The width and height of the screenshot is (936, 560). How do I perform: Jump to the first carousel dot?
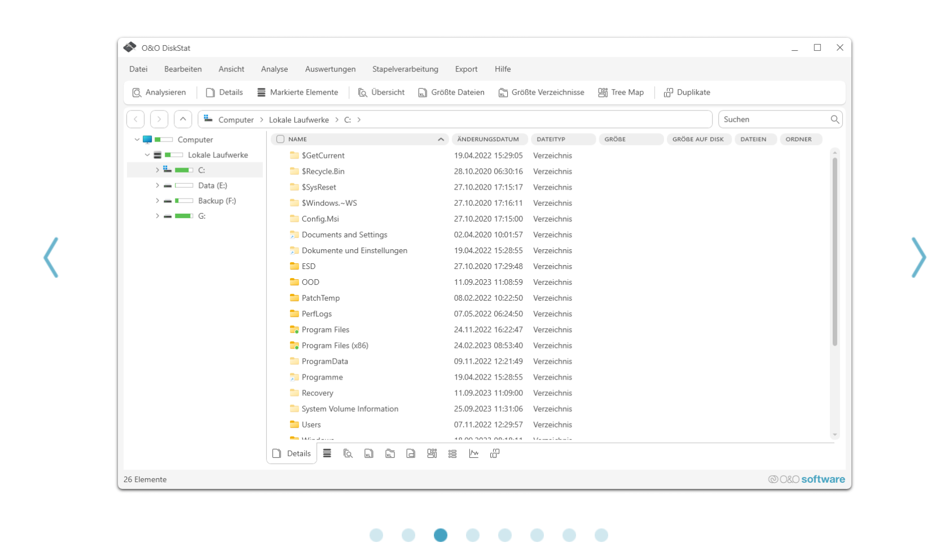pyautogui.click(x=376, y=535)
